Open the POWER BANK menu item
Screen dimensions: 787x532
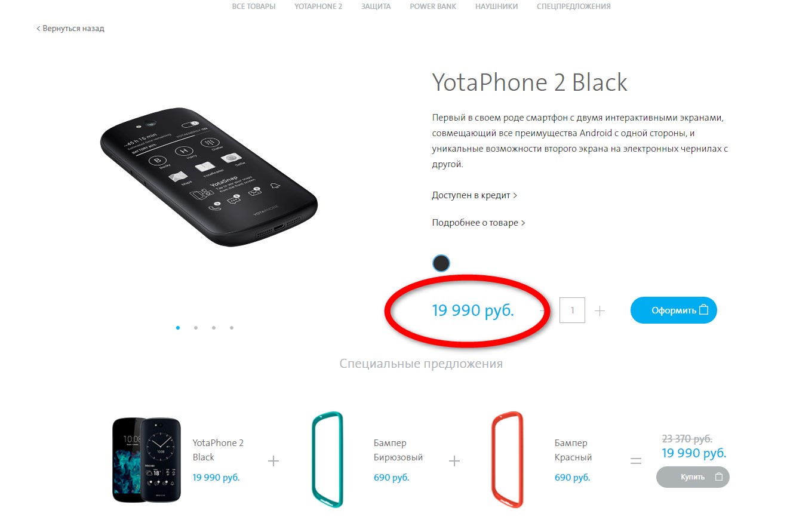pyautogui.click(x=433, y=7)
